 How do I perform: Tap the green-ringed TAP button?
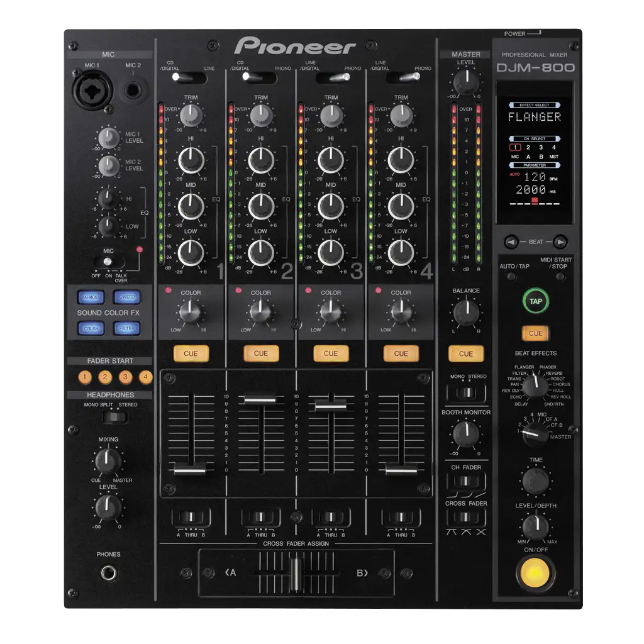[536, 301]
